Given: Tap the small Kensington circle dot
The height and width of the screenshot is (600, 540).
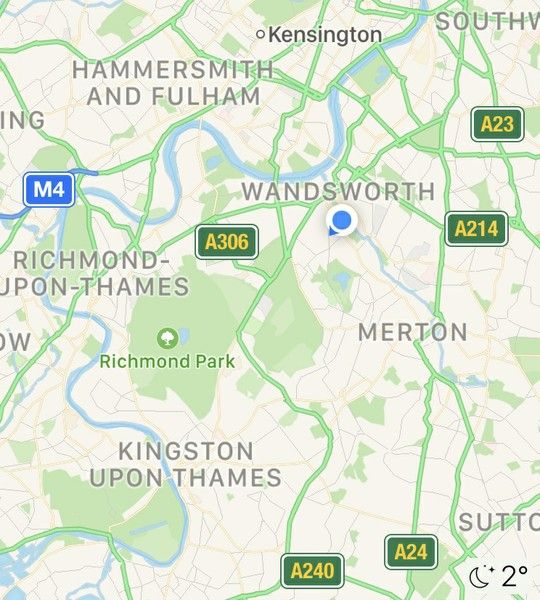Looking at the screenshot, I should (x=261, y=35).
